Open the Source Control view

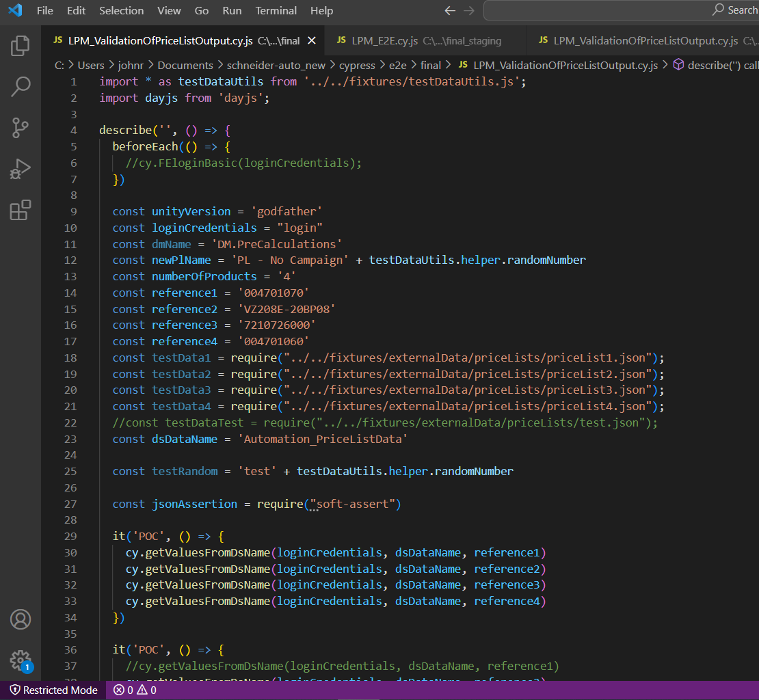21,128
